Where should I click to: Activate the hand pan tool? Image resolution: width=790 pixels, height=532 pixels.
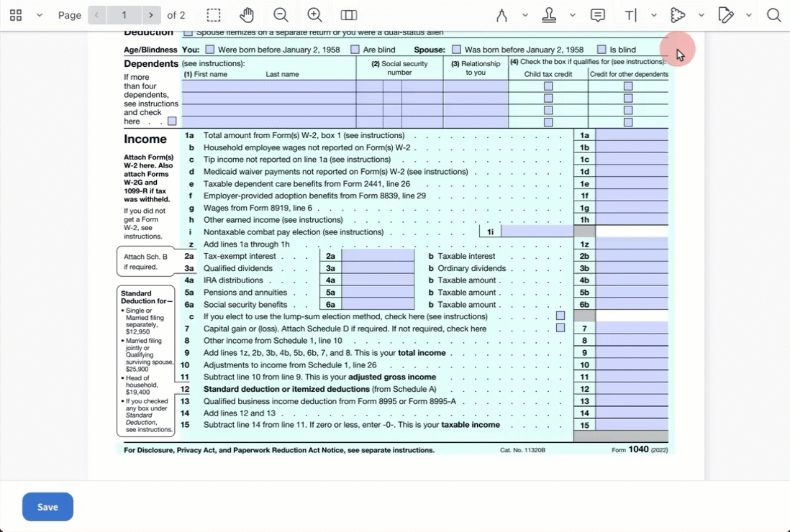[247, 15]
